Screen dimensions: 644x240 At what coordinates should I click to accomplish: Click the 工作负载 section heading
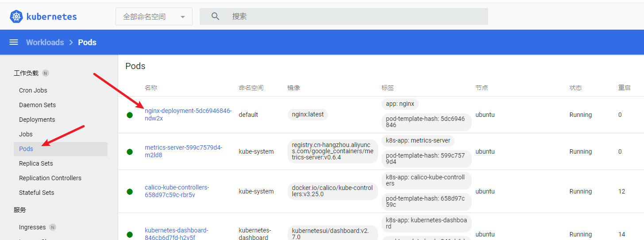pyautogui.click(x=26, y=73)
